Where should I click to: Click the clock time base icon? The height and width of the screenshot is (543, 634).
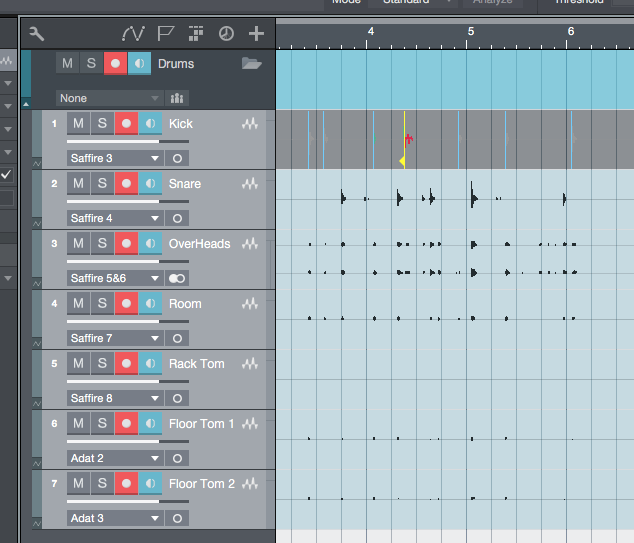[x=226, y=33]
